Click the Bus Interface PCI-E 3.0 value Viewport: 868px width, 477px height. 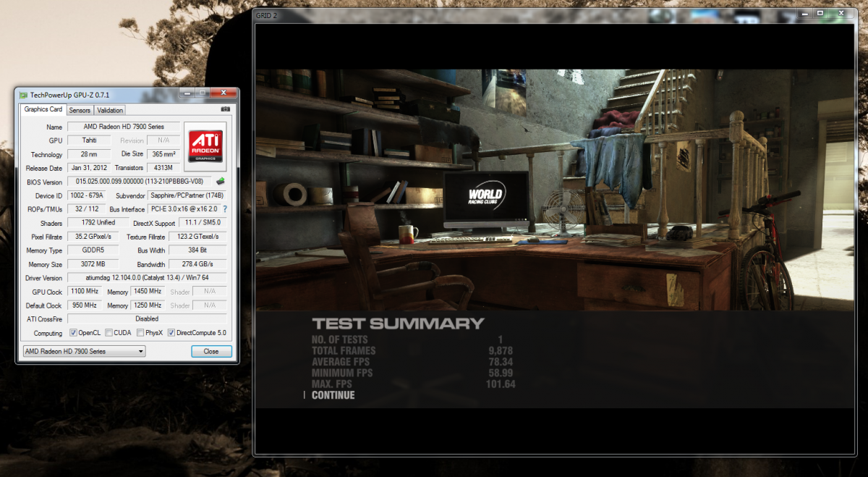click(184, 209)
